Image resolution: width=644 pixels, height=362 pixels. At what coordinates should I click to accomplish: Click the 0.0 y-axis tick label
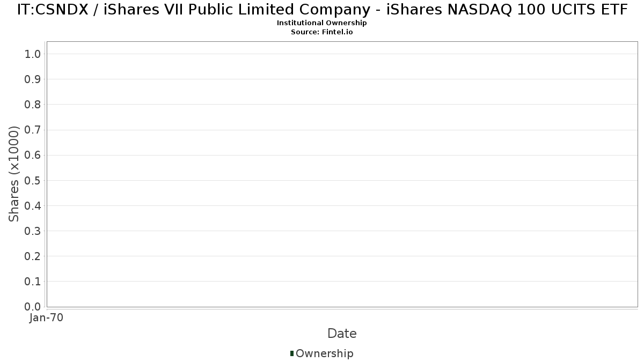tap(33, 307)
